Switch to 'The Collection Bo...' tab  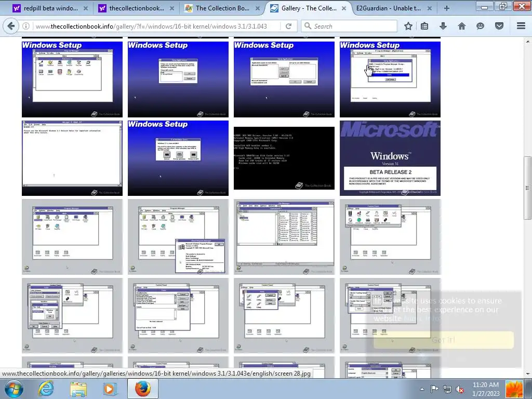[222, 8]
